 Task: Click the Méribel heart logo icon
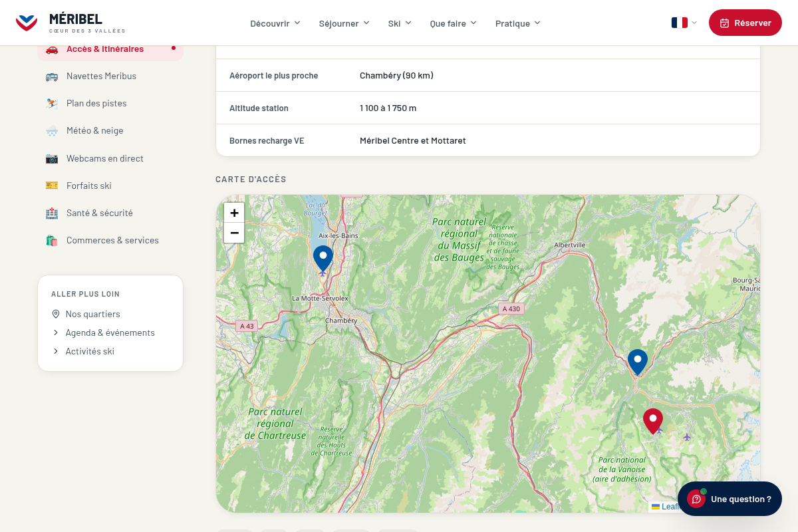tap(27, 23)
